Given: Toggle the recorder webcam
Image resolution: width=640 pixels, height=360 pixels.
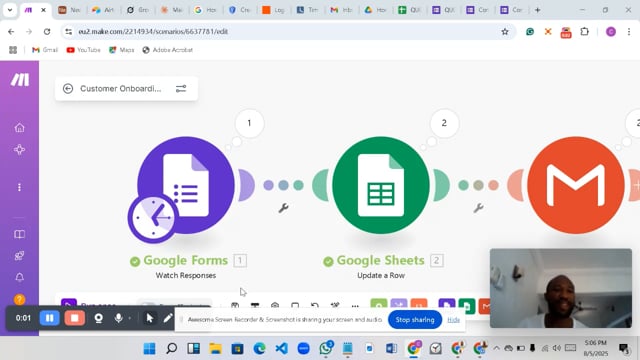Looking at the screenshot, I should click(x=98, y=318).
